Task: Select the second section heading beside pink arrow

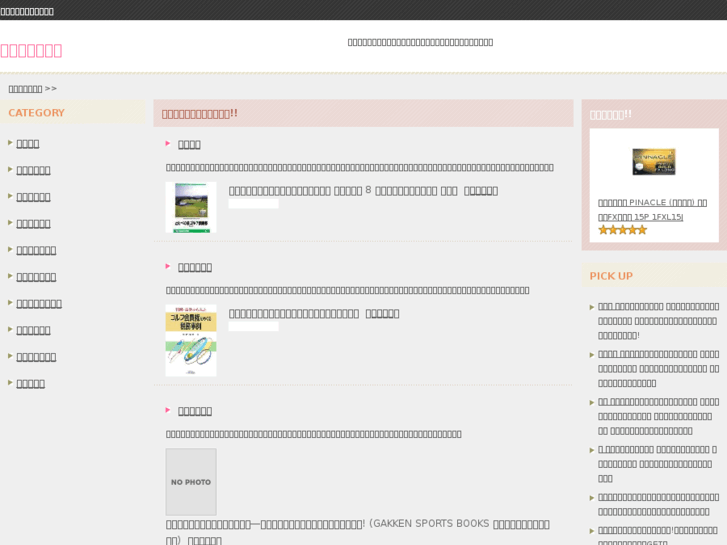Action: (x=195, y=268)
